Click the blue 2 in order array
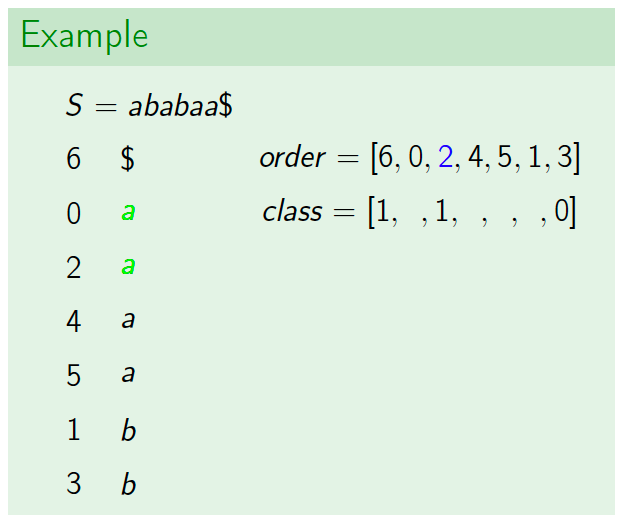This screenshot has height=515, width=622. tap(445, 157)
